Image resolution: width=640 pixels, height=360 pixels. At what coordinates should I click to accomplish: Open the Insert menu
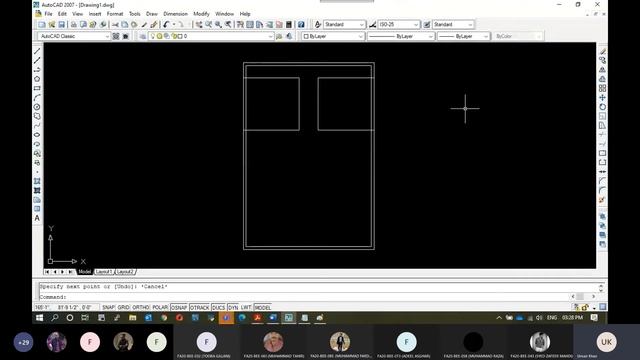point(95,14)
